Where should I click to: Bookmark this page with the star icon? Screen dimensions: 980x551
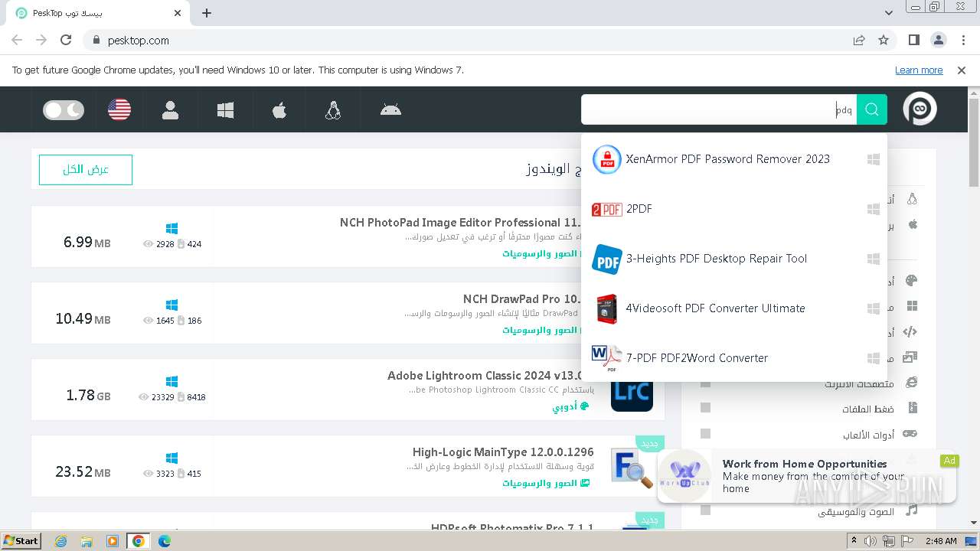(884, 41)
